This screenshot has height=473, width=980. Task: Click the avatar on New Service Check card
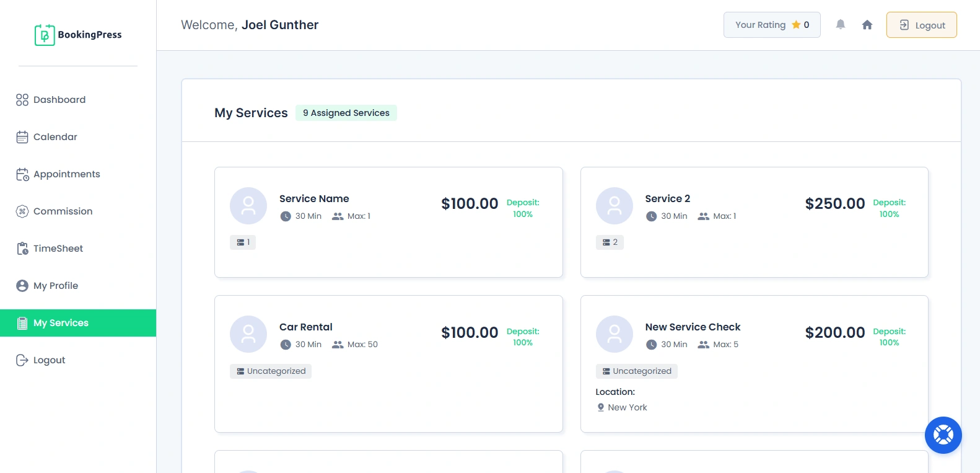pos(615,334)
